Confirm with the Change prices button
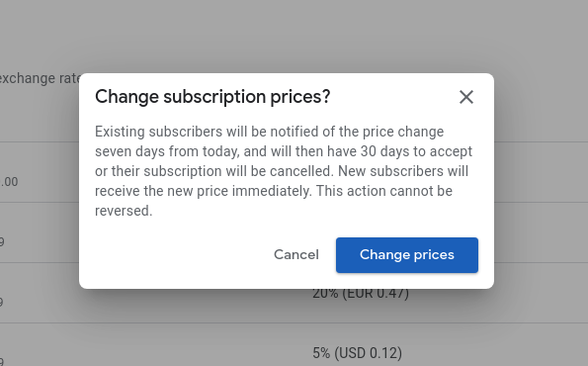588x366 pixels. click(407, 255)
